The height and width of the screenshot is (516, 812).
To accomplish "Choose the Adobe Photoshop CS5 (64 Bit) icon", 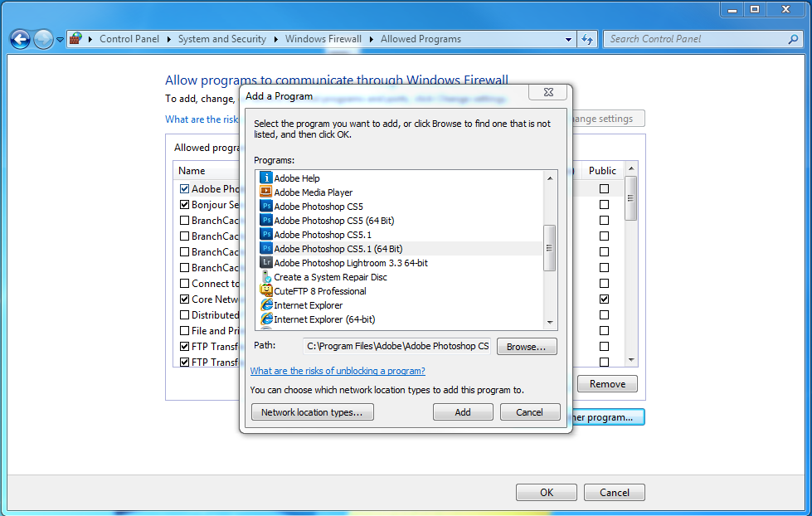I will coord(265,220).
